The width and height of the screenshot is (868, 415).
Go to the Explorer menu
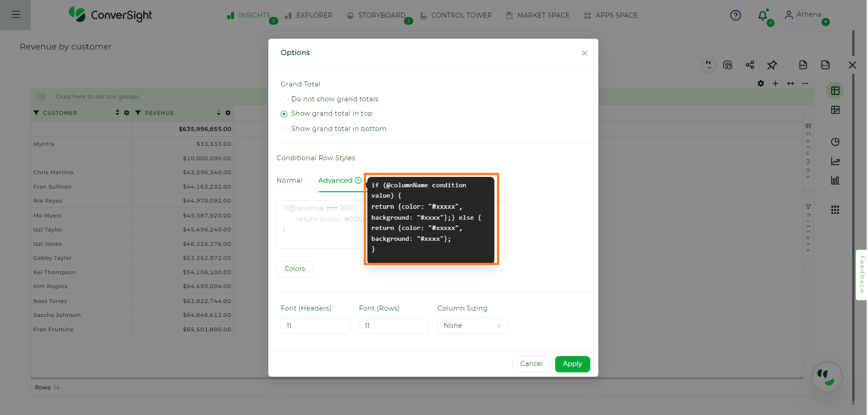pos(309,15)
